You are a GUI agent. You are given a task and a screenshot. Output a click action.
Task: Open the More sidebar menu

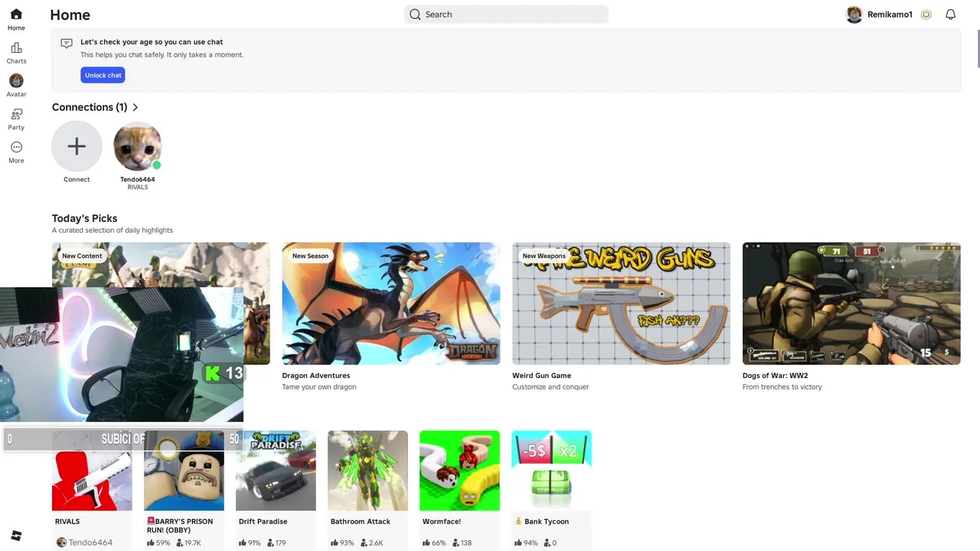tap(16, 152)
